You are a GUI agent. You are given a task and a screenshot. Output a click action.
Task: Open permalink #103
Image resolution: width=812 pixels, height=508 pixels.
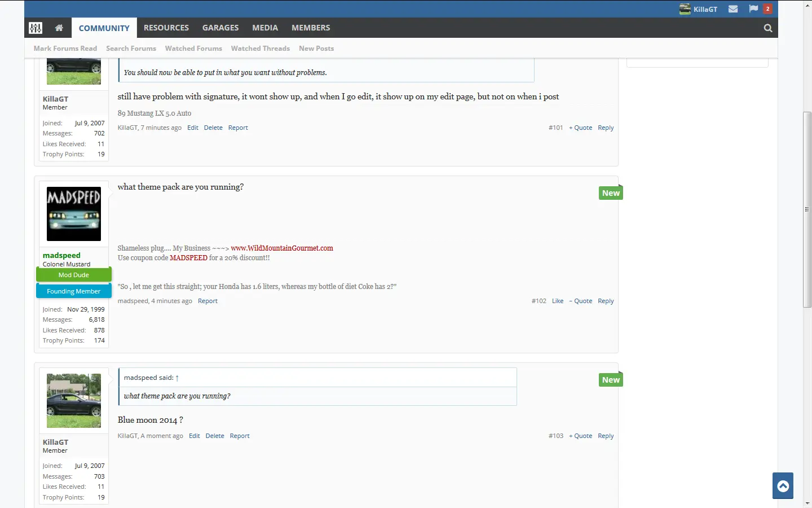tap(555, 436)
